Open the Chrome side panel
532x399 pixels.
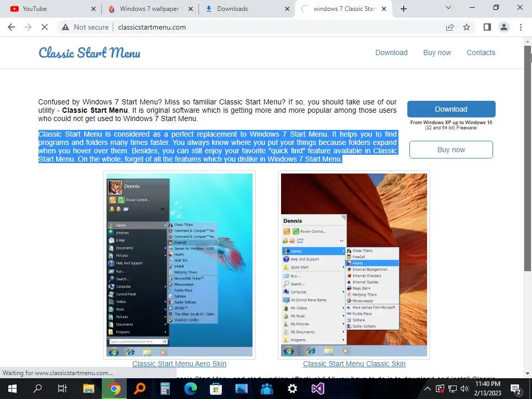coord(487,27)
